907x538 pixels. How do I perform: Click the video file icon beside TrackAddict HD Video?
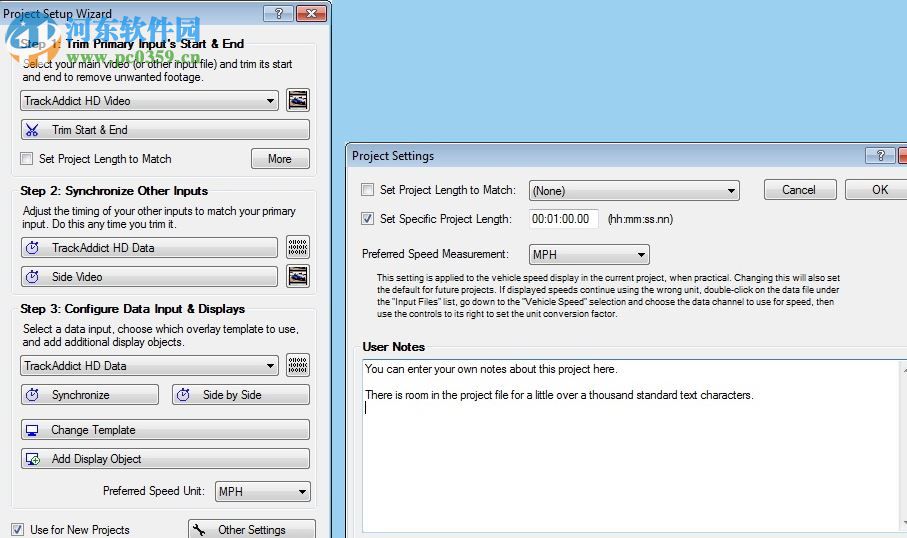click(x=298, y=100)
